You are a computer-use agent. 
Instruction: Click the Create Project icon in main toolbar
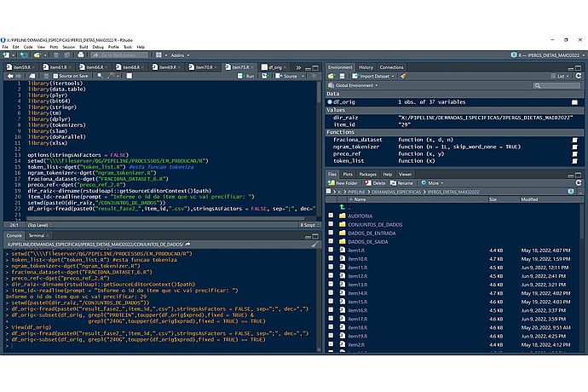point(23,55)
